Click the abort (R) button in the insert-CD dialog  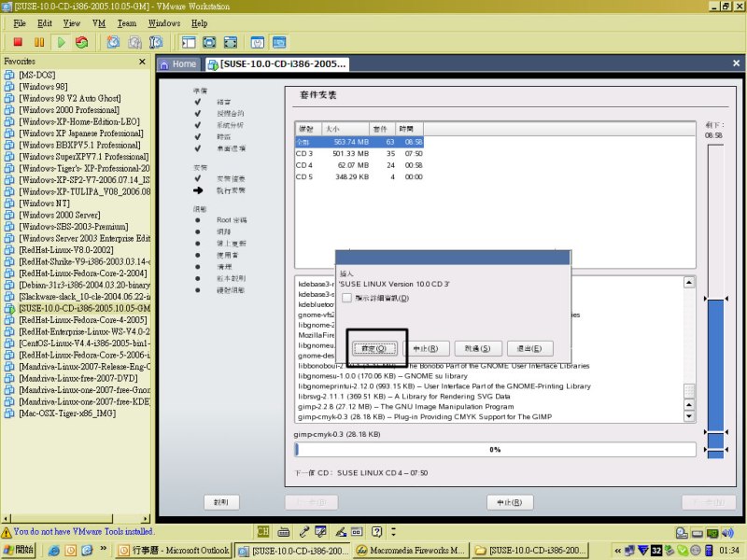[426, 348]
